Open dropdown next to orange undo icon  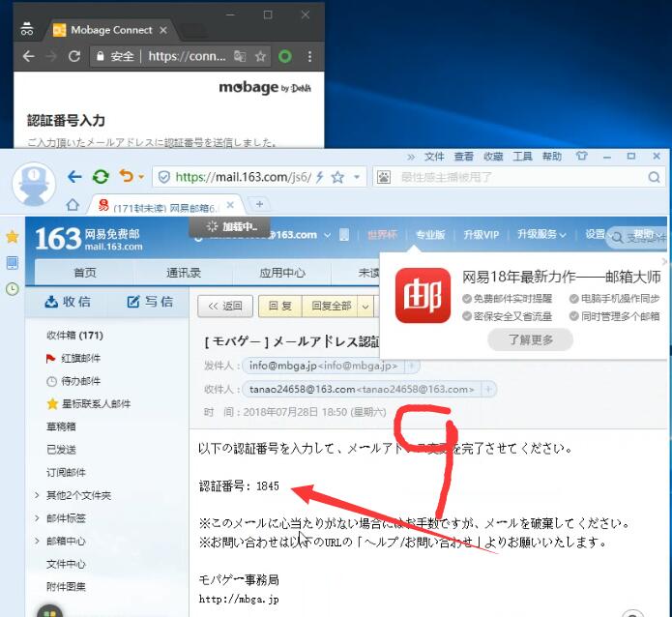(x=141, y=177)
